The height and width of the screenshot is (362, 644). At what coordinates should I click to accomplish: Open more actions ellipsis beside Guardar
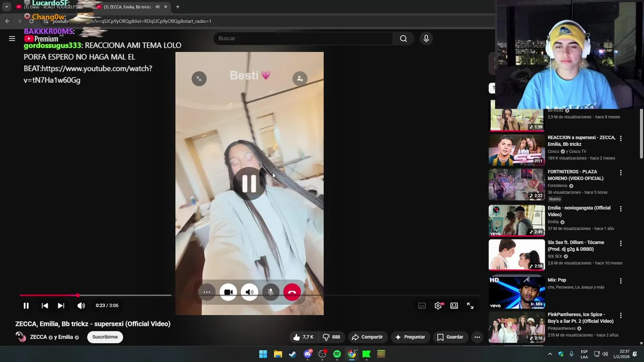(477, 337)
